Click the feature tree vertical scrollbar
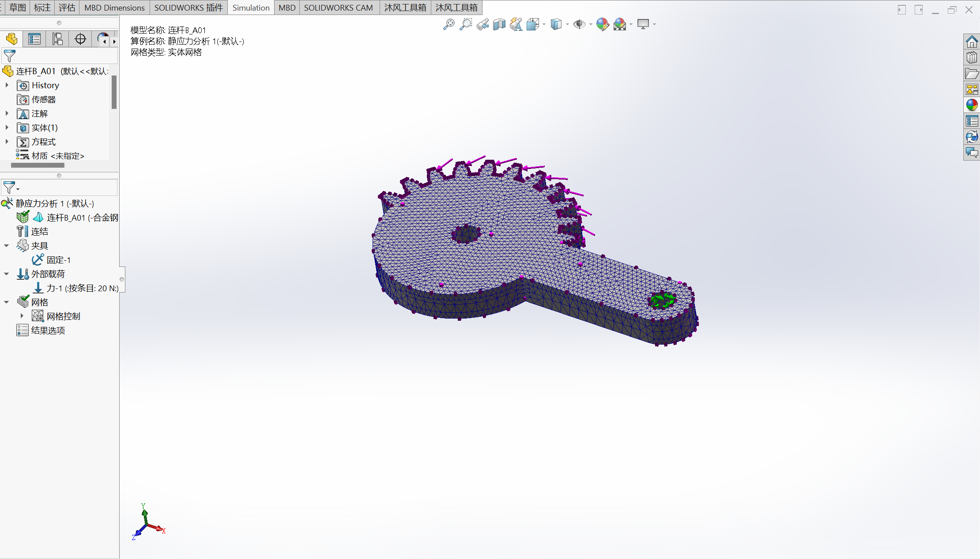980x559 pixels. click(x=114, y=92)
